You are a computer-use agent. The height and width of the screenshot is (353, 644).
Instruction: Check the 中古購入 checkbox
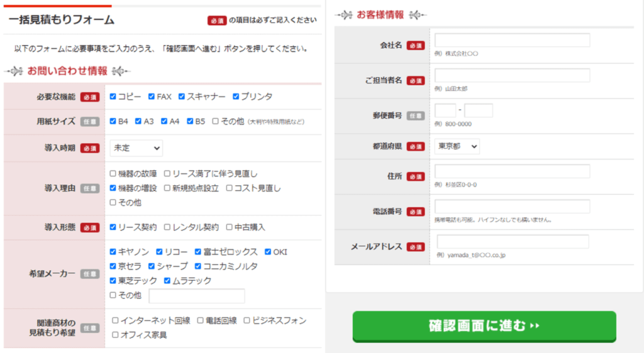pos(230,227)
